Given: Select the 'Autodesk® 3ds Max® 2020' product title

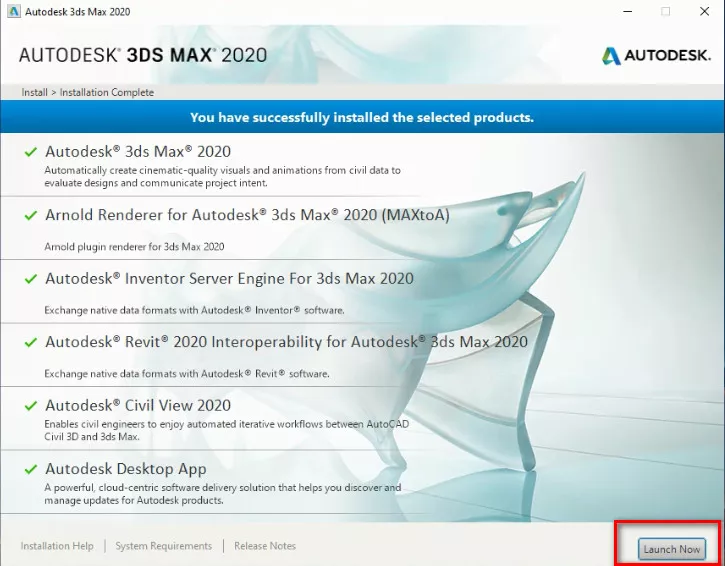Looking at the screenshot, I should click(138, 151).
